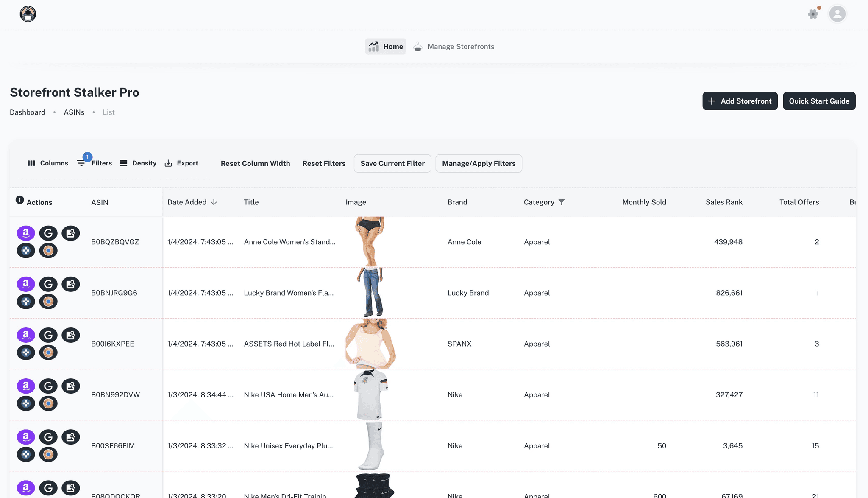Image resolution: width=868 pixels, height=498 pixels.
Task: Toggle Date Added sort arrow
Action: (214, 202)
